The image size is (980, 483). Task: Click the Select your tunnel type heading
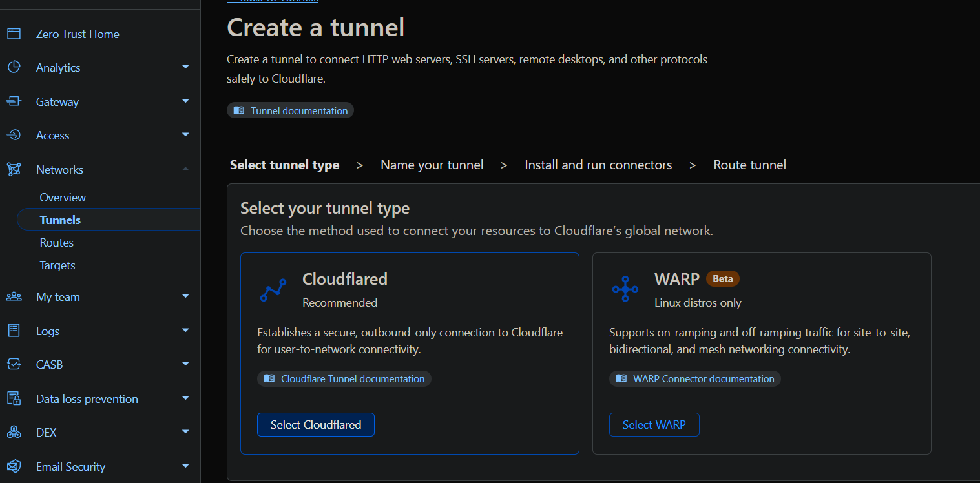point(325,209)
